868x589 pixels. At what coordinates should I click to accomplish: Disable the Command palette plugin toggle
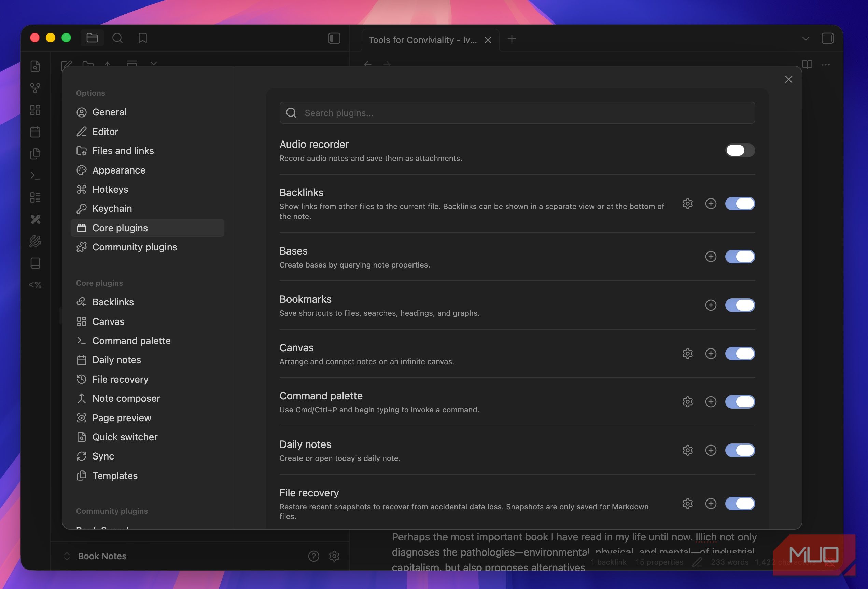pyautogui.click(x=740, y=402)
